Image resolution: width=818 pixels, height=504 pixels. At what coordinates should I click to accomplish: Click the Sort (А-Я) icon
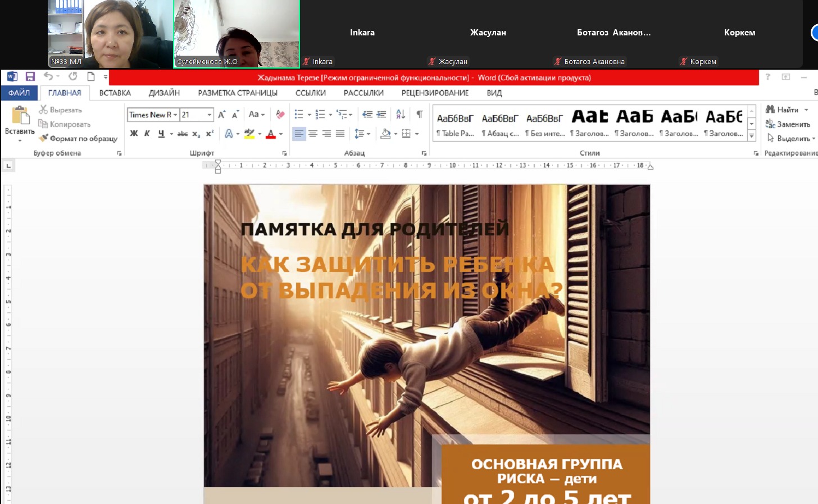point(401,115)
